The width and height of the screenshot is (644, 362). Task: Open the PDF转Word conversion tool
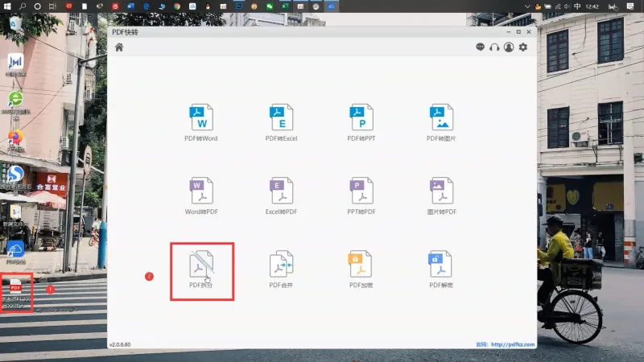200,122
